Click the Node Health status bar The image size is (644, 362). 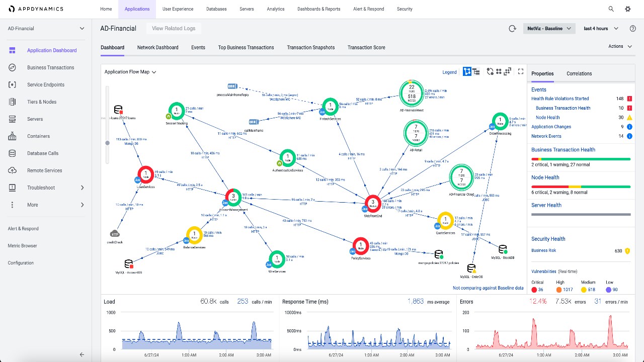point(581,187)
